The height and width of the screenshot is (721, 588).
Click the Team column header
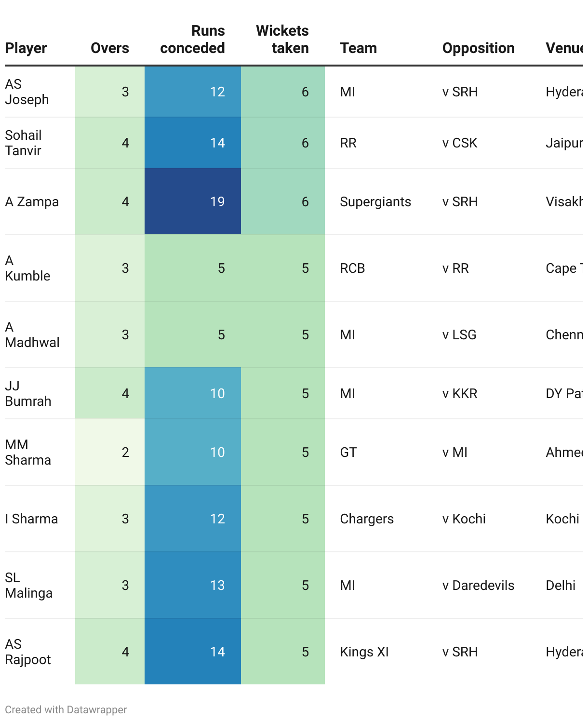[359, 48]
